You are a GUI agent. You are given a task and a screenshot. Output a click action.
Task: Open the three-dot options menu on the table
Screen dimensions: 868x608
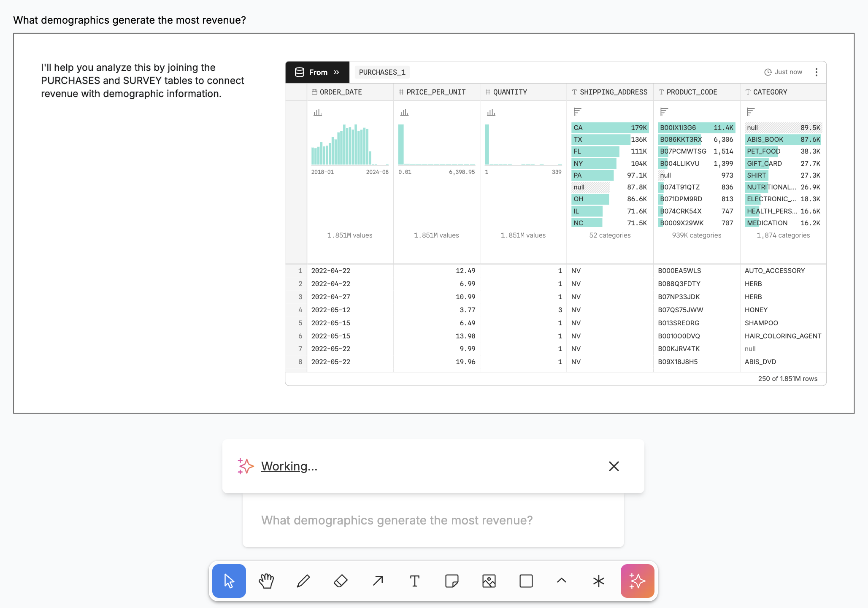(817, 72)
